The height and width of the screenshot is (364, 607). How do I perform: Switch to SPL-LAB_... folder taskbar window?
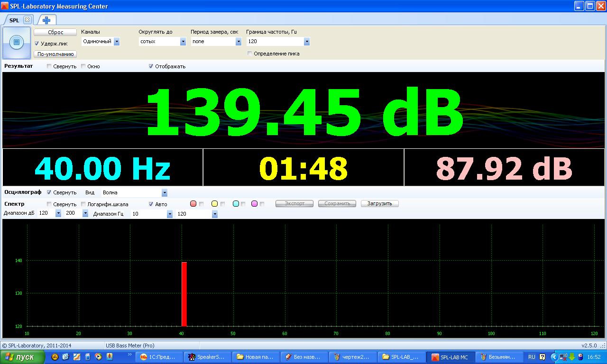[401, 357]
